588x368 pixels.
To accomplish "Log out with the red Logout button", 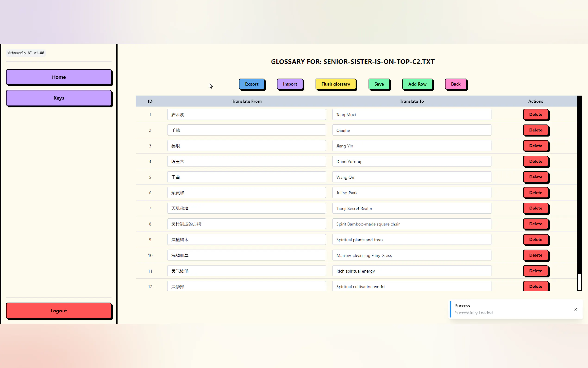I will 59,311.
